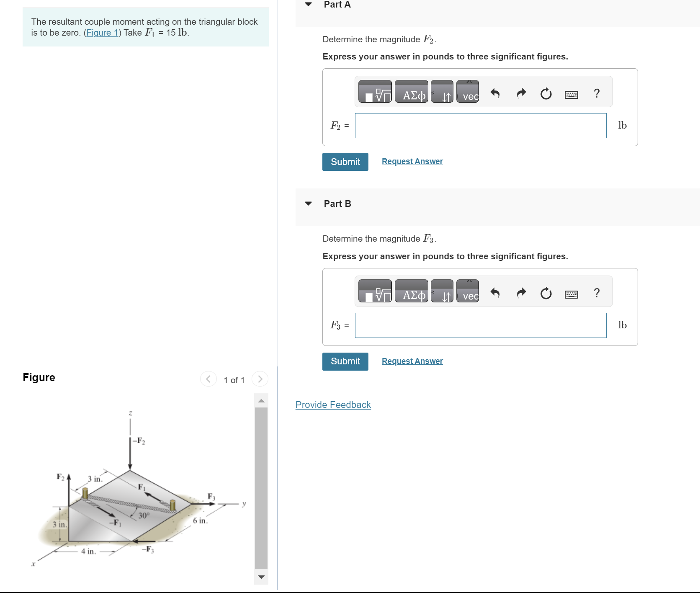Collapse the Part A section
This screenshot has width=700, height=593.
(x=309, y=4)
